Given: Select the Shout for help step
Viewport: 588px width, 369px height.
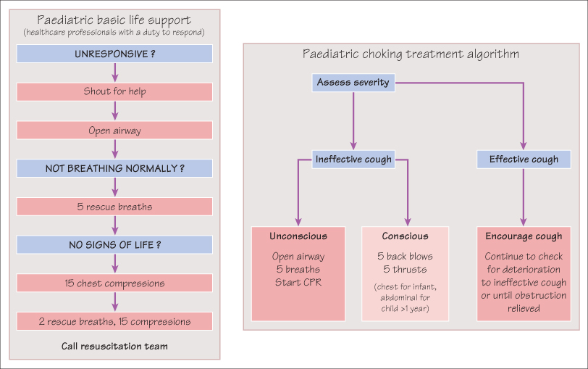Looking at the screenshot, I should click(115, 92).
